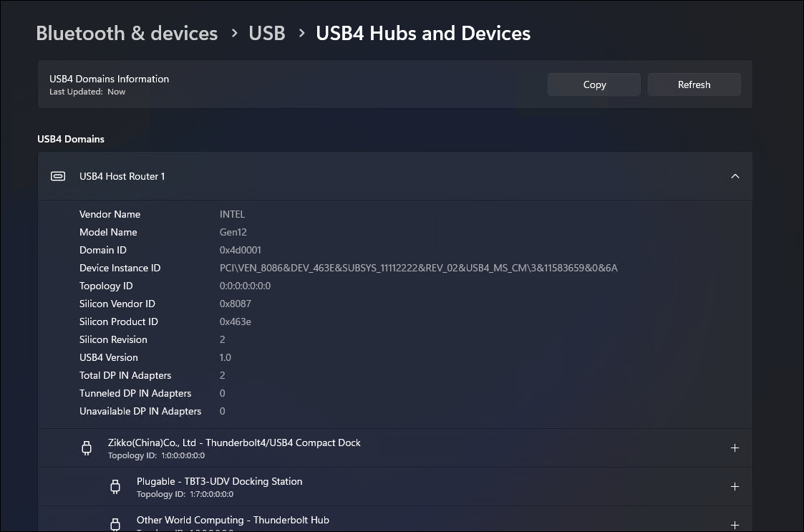The image size is (804, 532).
Task: Copy the USB4 domains information
Action: (594, 84)
